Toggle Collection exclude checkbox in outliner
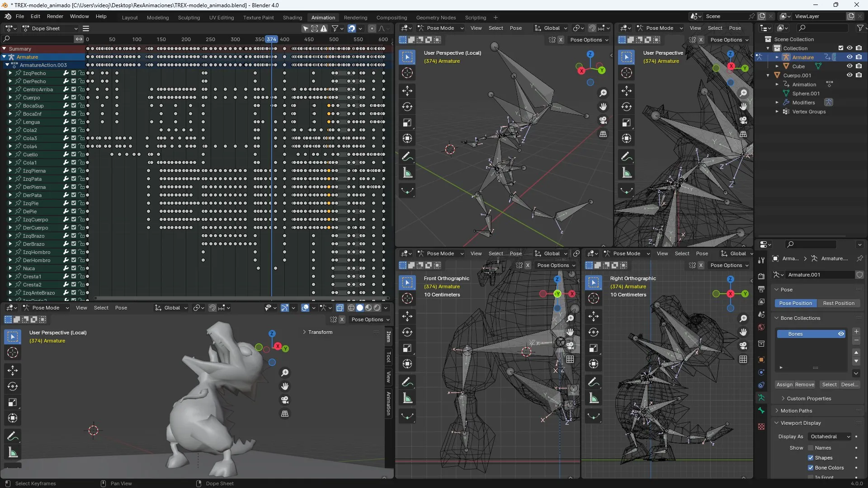Image resolution: width=868 pixels, height=488 pixels. click(841, 48)
